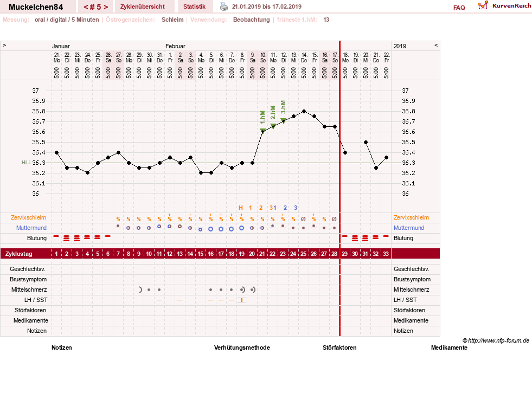This screenshot has width=532, height=412.
Task: Click the Muttermund symbol on cycle day 16
Action: (x=211, y=229)
